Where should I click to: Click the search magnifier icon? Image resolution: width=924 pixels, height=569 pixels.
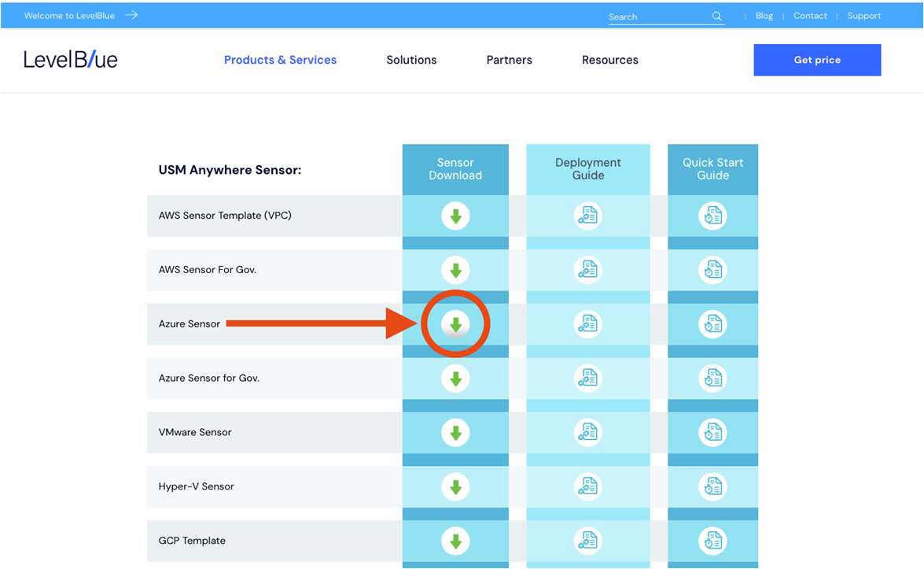(716, 15)
